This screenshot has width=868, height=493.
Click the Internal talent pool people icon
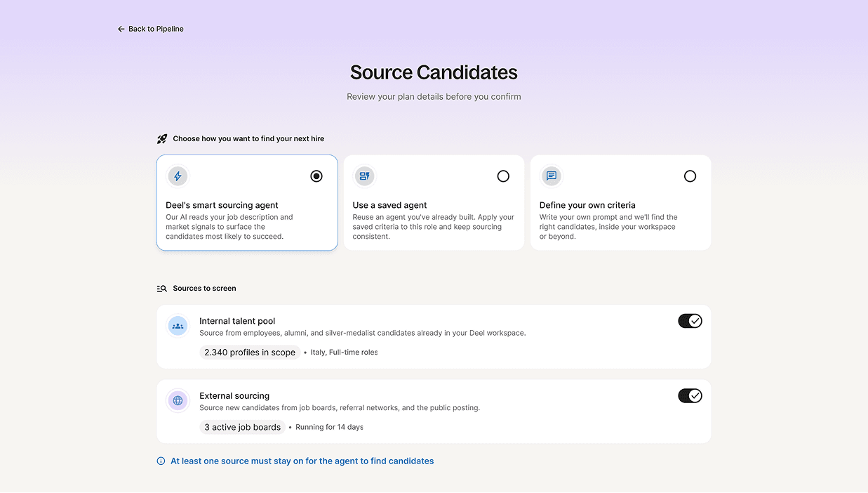[178, 326]
